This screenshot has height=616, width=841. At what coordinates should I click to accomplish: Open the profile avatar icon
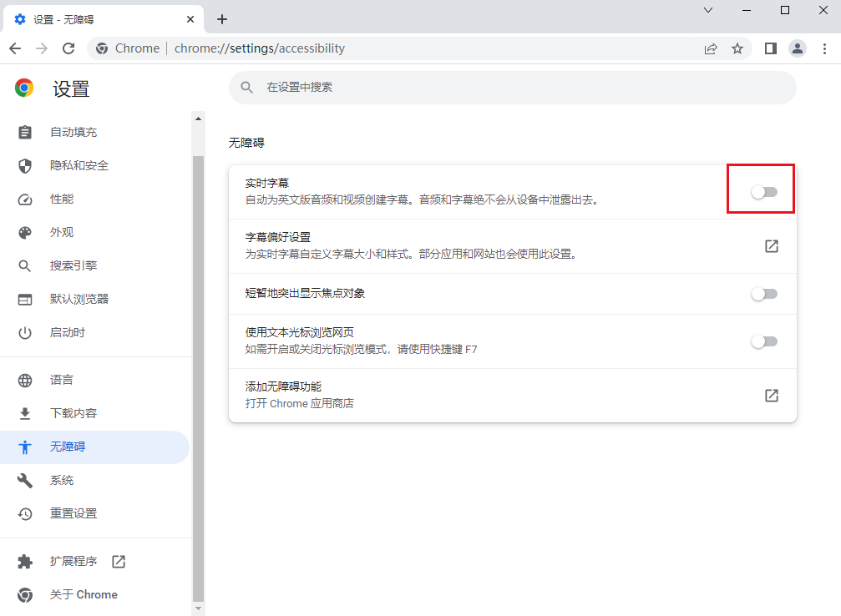point(798,48)
